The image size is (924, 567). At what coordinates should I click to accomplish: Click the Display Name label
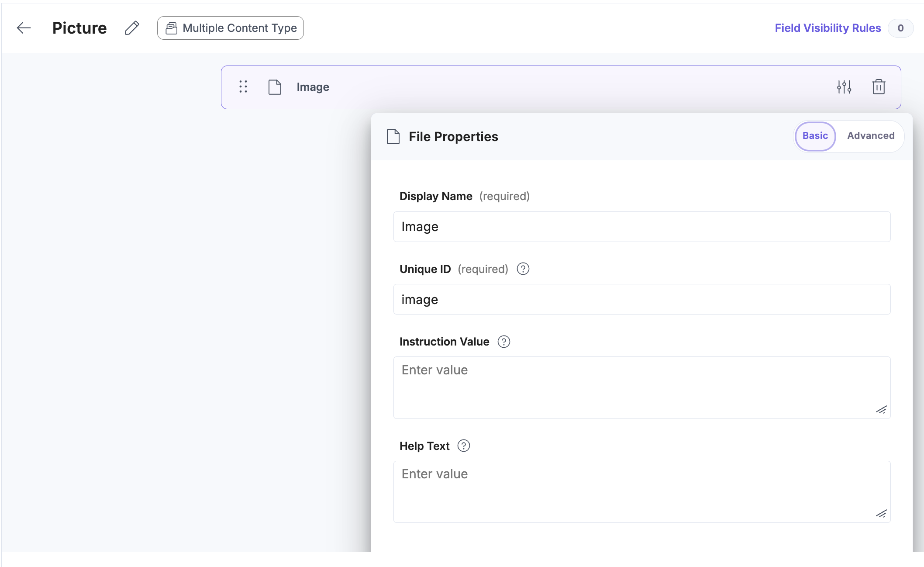(x=436, y=196)
